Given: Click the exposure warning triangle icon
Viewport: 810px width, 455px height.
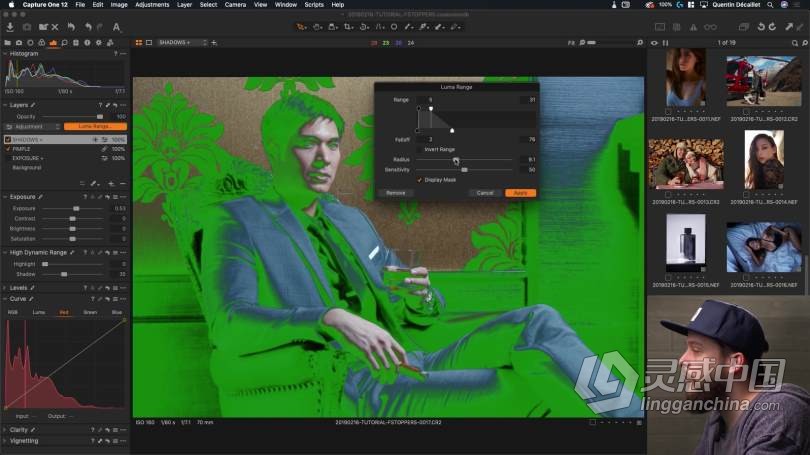Looking at the screenshot, I should pos(693,27).
